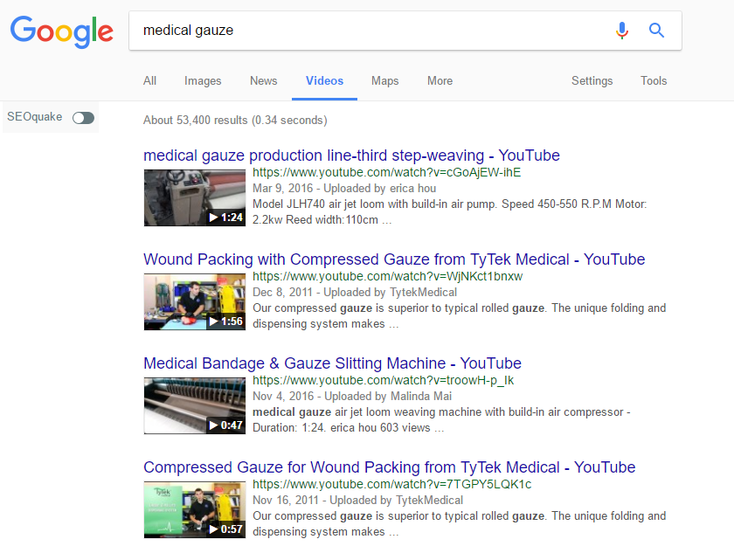Open Medical Bandage & Gauze Slitting Machine result
734x560 pixels.
point(332,363)
